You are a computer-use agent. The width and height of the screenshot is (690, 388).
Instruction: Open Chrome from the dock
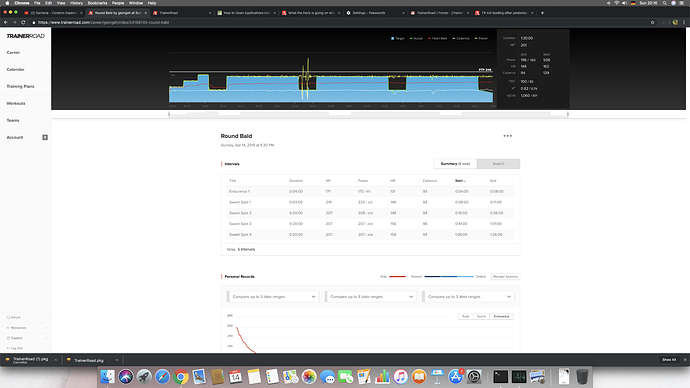181,377
